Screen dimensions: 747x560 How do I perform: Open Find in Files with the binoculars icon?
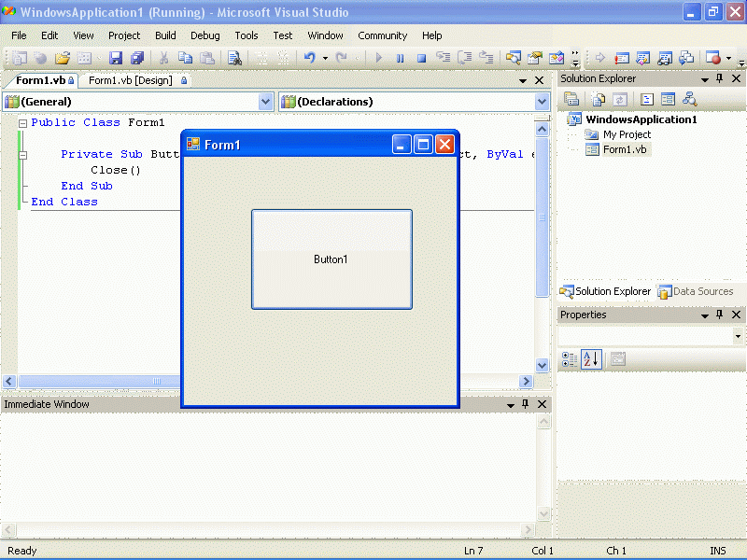[x=234, y=58]
